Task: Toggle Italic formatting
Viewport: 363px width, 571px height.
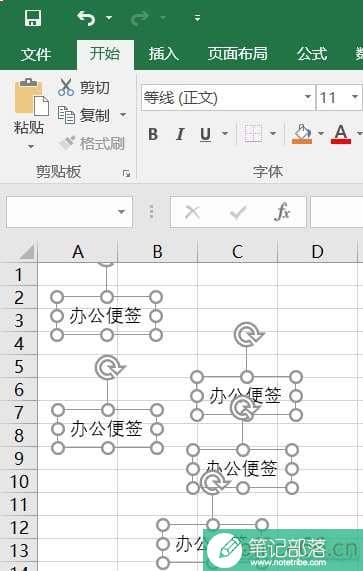Action: [x=179, y=134]
